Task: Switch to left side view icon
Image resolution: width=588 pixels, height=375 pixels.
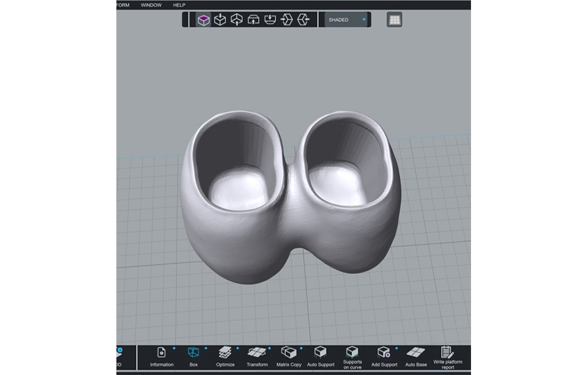Action: (287, 20)
